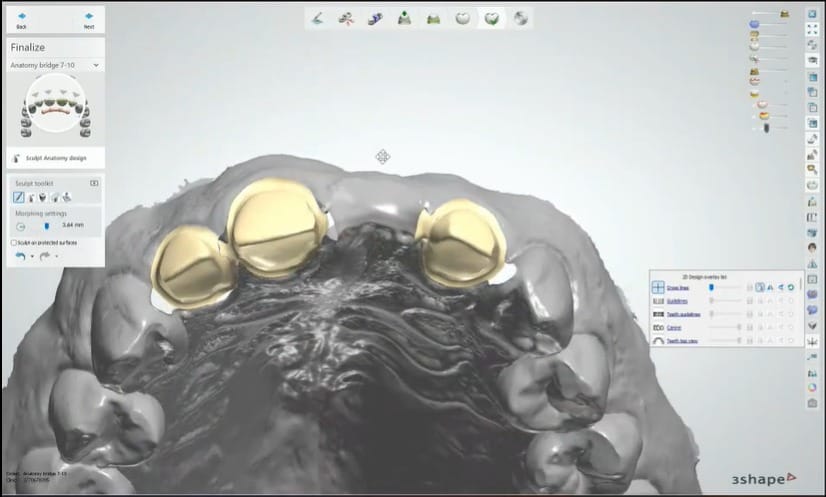
Task: Pick the second Sculpt toolkit tool icon
Action: [x=31, y=197]
